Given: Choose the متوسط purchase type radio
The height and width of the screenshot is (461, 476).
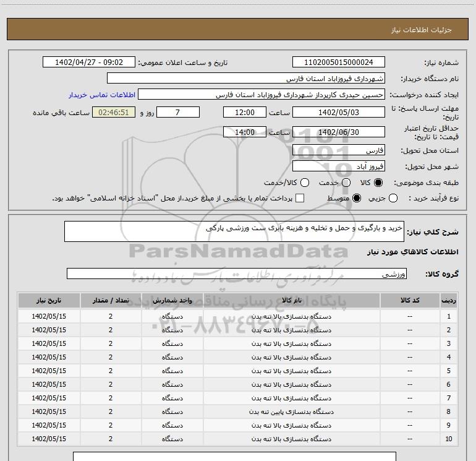Looking at the screenshot, I should (x=357, y=198).
